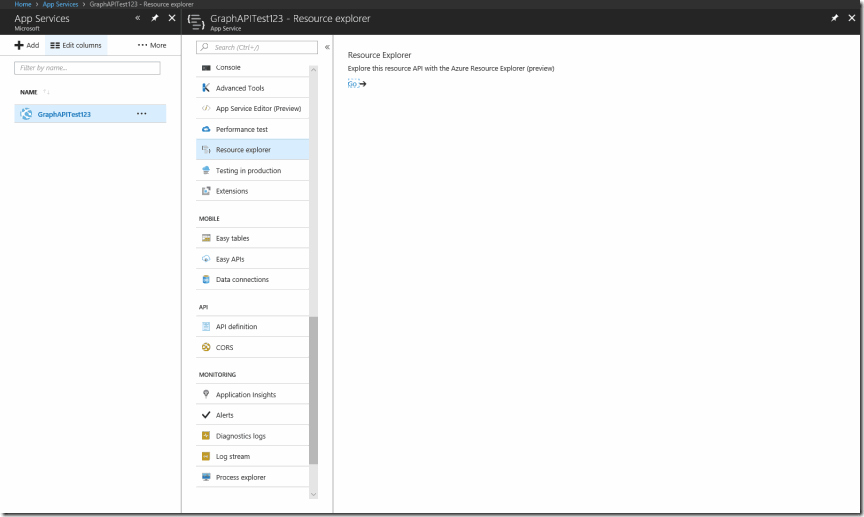Click the Console menu icon

pos(206,68)
